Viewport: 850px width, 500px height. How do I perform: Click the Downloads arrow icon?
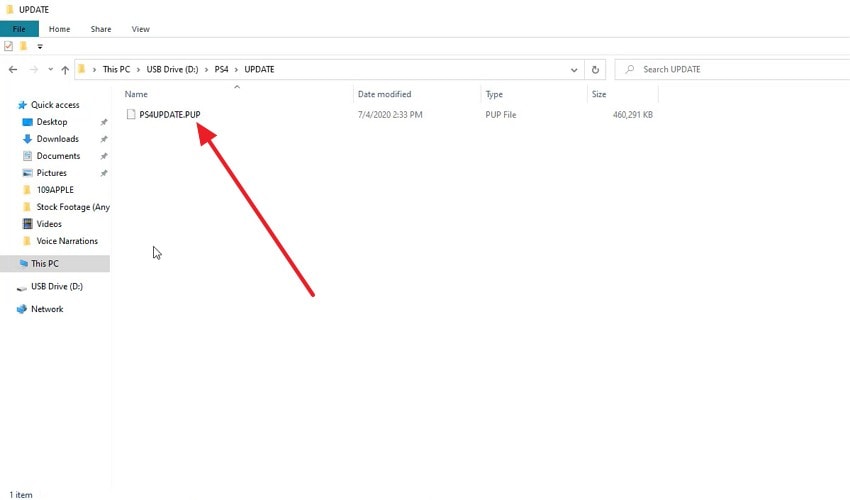(x=27, y=139)
